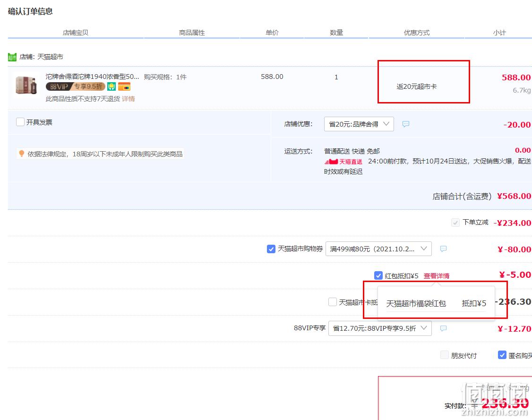This screenshot has width=532, height=420.
Task: Click the ¥-80.00 coupon amount
Action: coord(514,249)
